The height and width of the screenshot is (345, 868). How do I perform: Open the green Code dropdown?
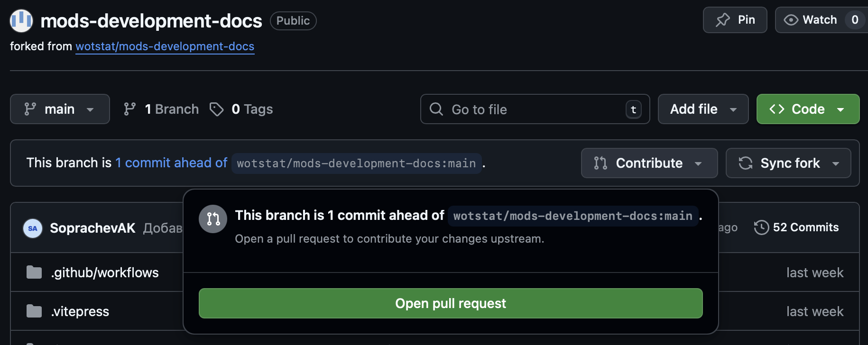pyautogui.click(x=808, y=109)
